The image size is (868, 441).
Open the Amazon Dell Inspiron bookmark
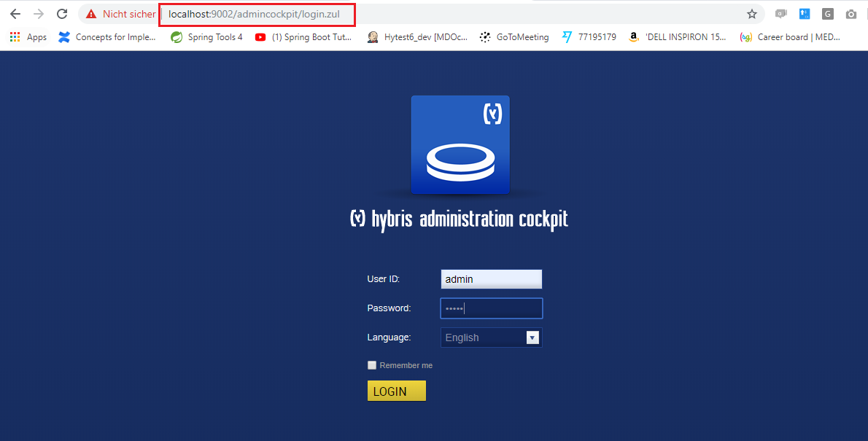678,37
